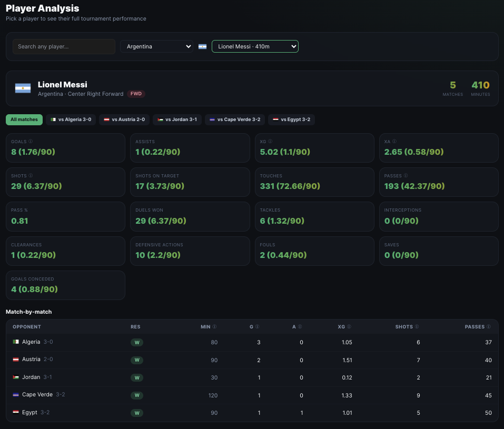This screenshot has height=429, width=504.
Task: Click the Jordan flag in match table
Action: pos(16,377)
